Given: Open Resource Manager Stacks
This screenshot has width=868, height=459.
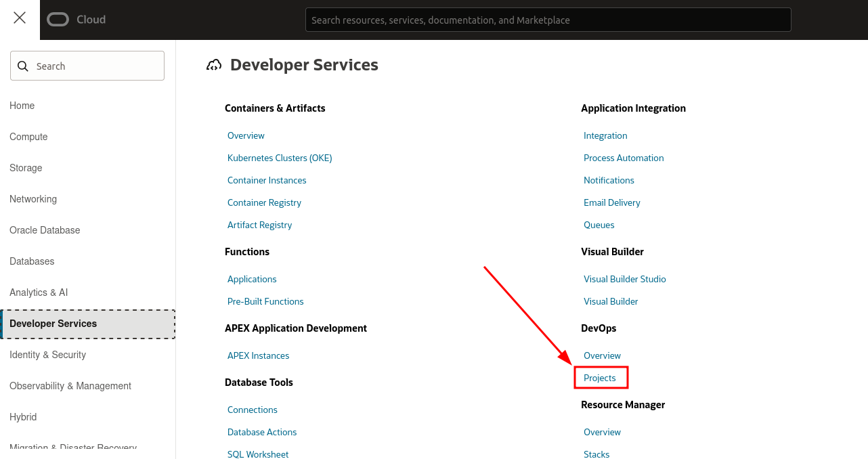Looking at the screenshot, I should tap(596, 454).
